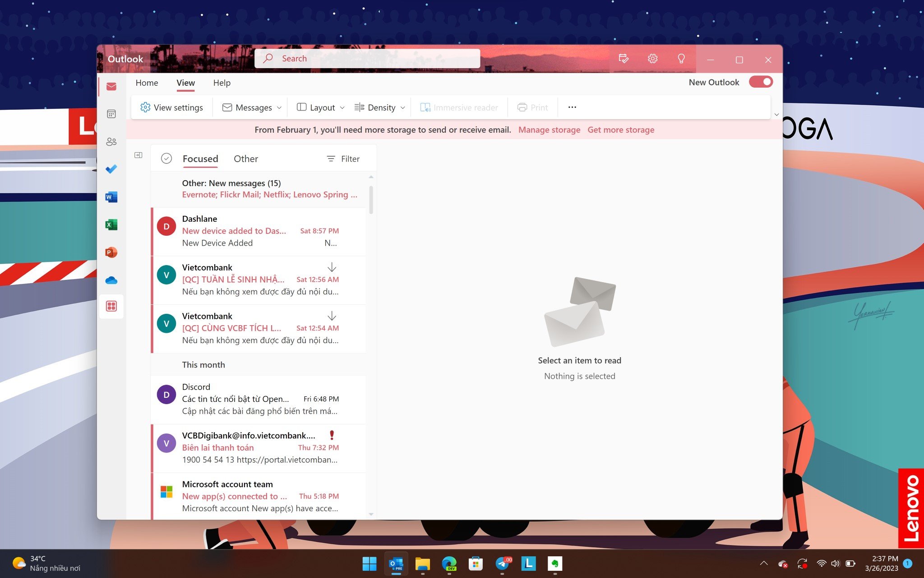Click the Get more storage link

(621, 130)
